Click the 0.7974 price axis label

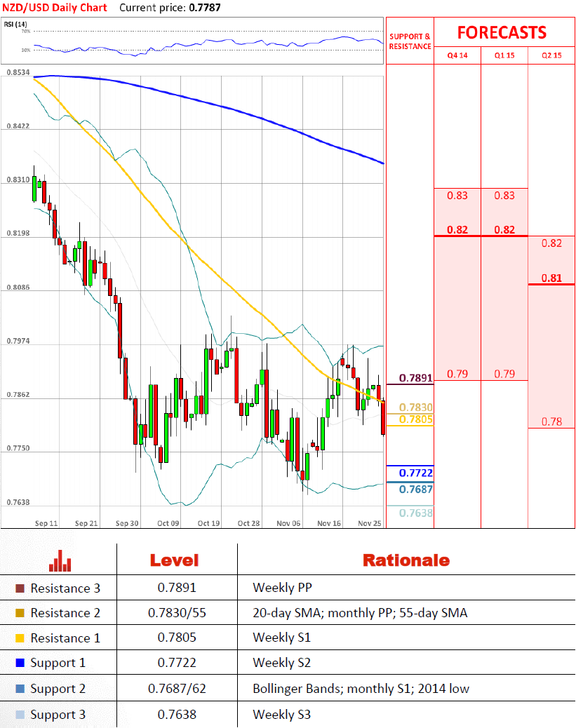pos(18,341)
